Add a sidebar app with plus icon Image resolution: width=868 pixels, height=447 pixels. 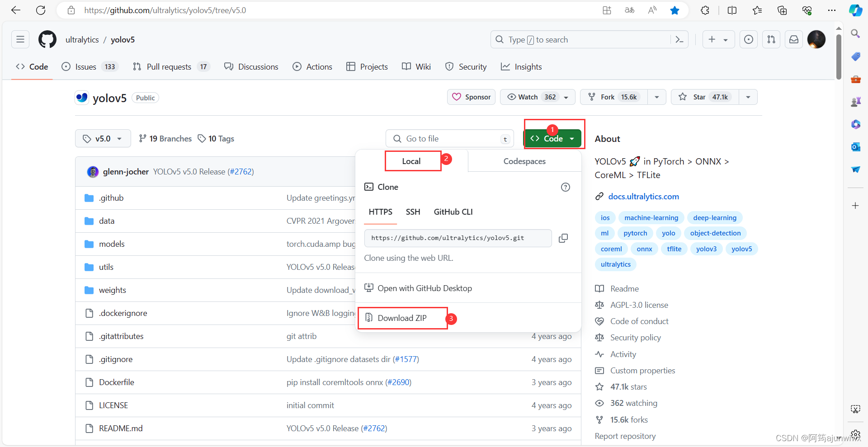[855, 206]
